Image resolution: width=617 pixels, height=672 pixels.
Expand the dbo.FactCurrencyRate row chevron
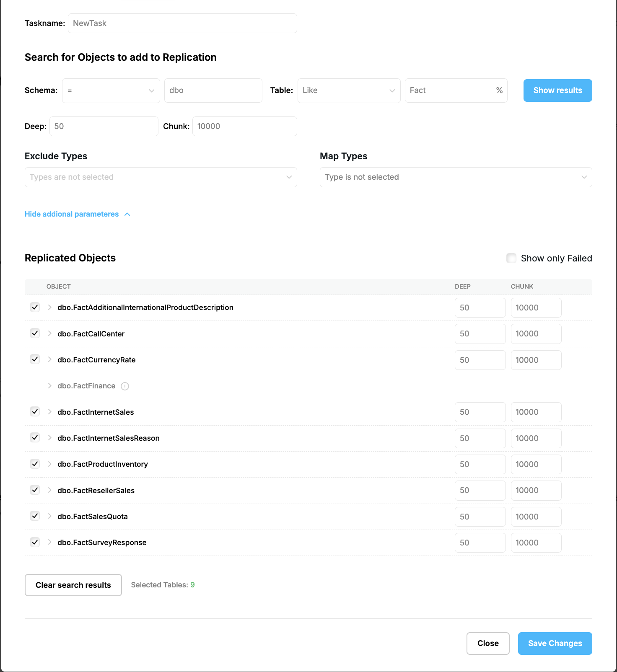[49, 359]
